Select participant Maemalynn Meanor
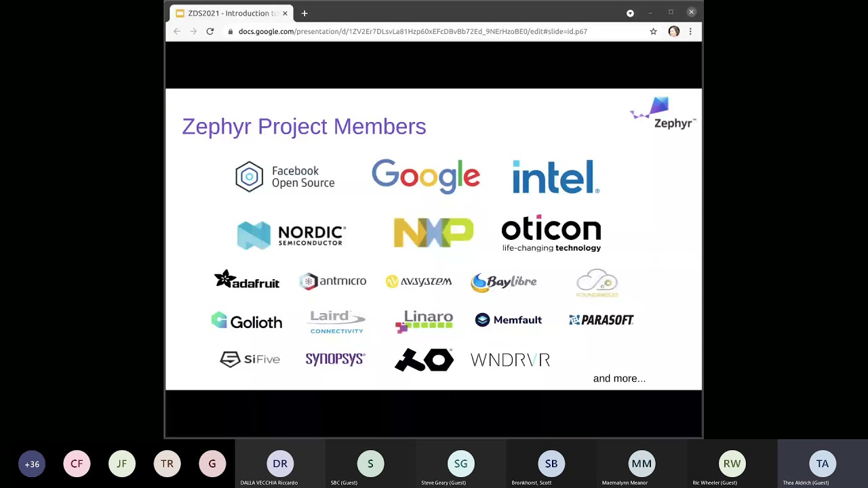The height and width of the screenshot is (488, 868). (x=642, y=464)
